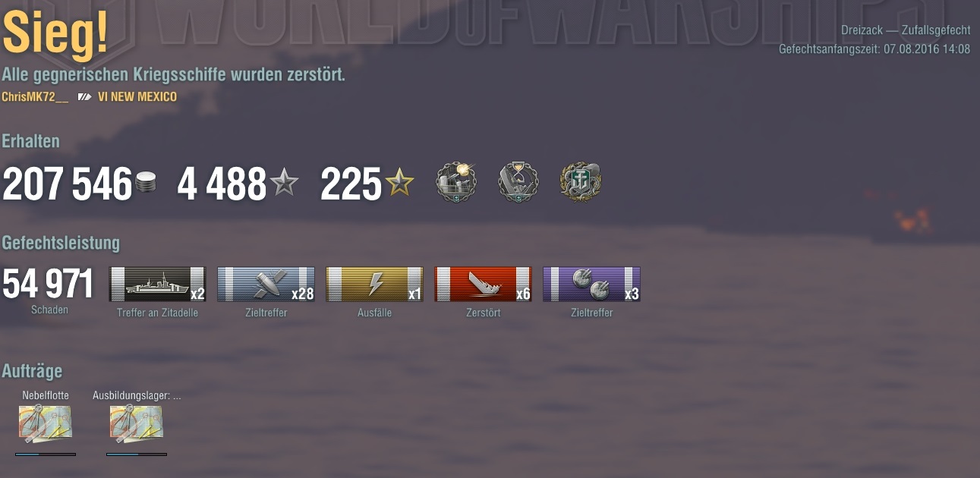Click the gold star free XP icon
Image resolution: width=980 pixels, height=478 pixels.
[399, 184]
